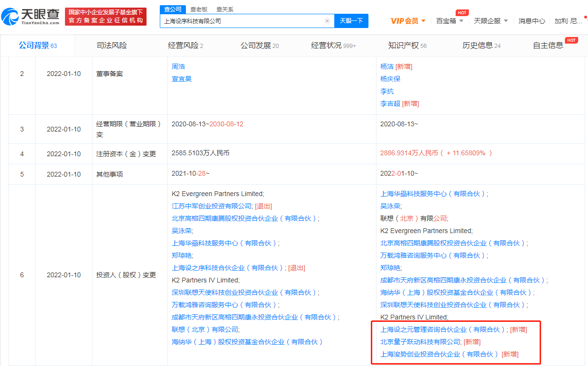
Task: Open the 百宝箱 dropdown menu
Action: click(450, 21)
